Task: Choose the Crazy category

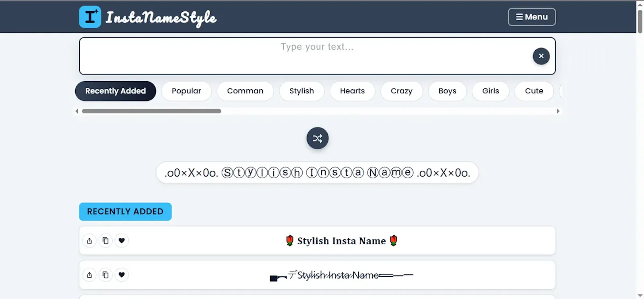Action: [401, 91]
